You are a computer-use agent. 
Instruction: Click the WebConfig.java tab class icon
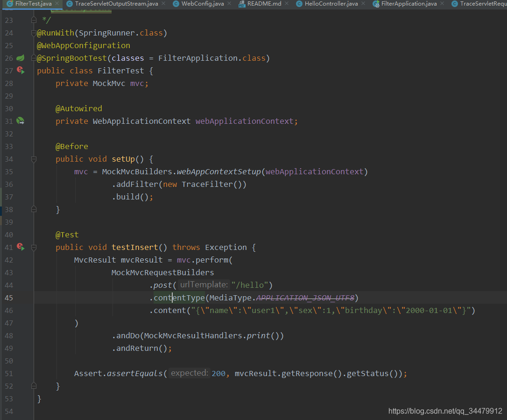point(176,4)
